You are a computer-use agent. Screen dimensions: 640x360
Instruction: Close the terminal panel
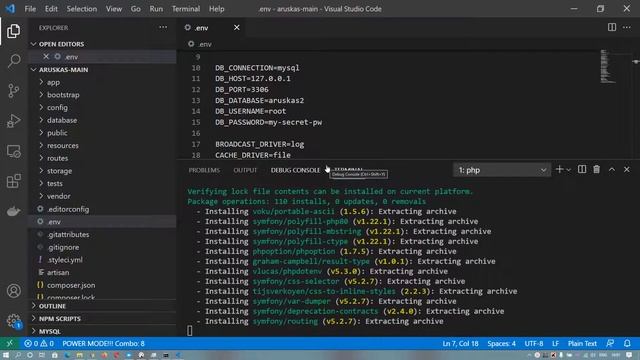627,169
